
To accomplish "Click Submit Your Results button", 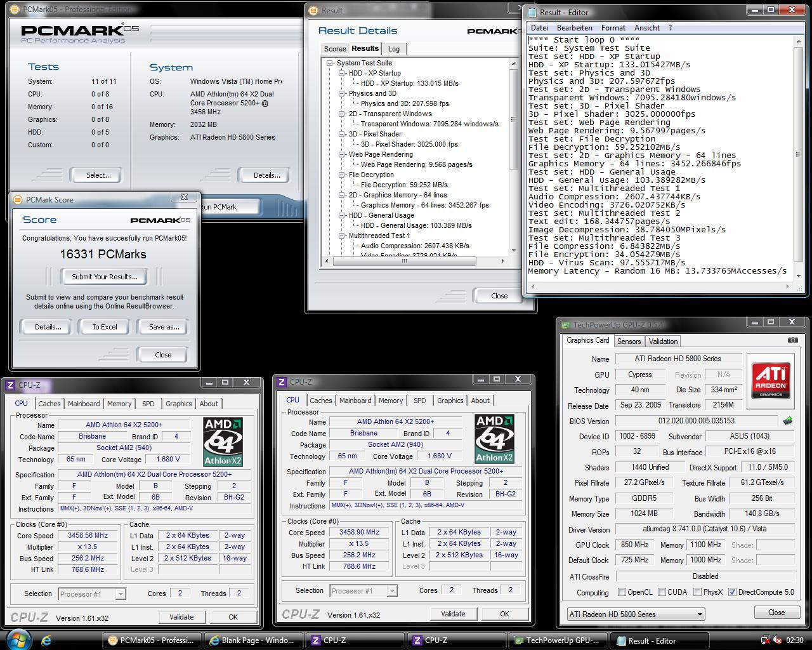I will pyautogui.click(x=104, y=277).
